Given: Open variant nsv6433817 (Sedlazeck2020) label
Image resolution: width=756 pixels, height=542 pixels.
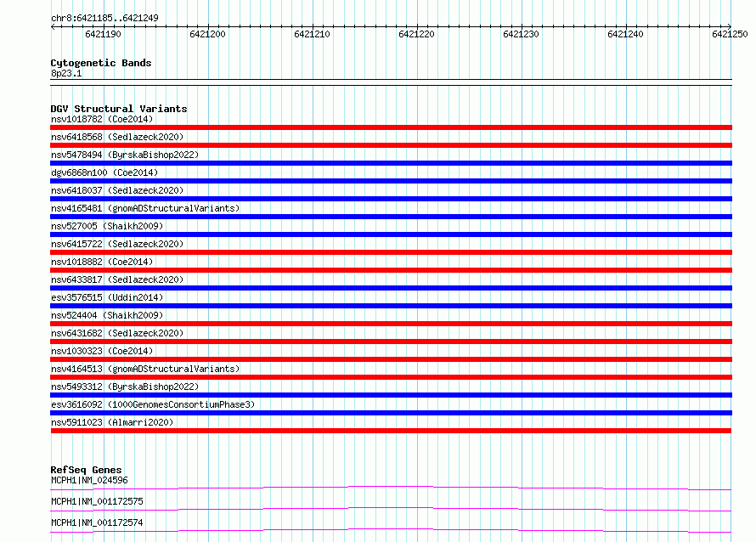Looking at the screenshot, I should [x=117, y=279].
